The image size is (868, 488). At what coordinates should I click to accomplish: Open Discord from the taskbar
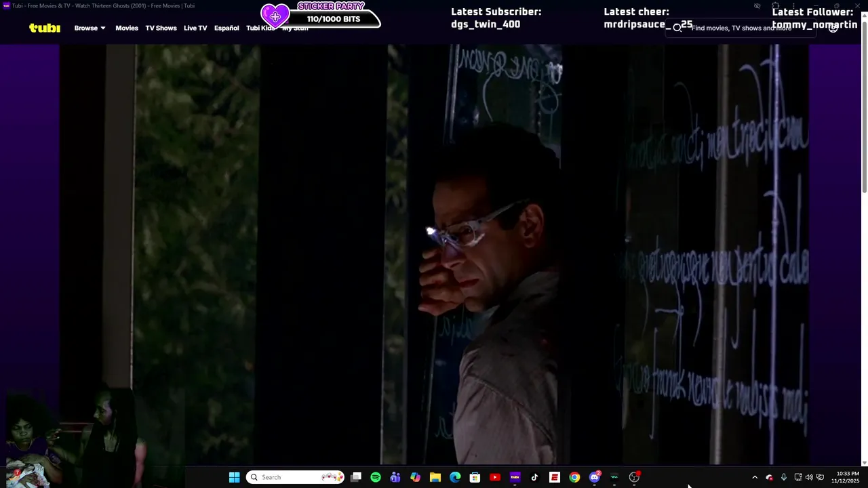click(595, 477)
